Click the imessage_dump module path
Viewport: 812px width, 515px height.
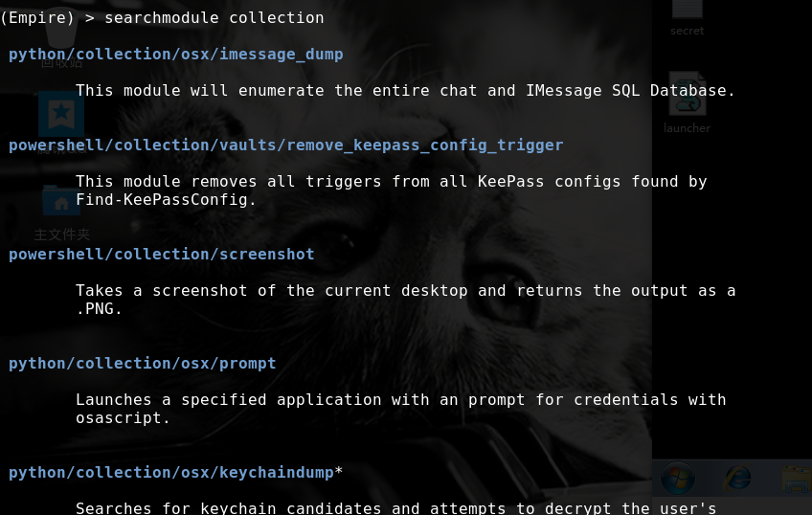click(x=175, y=54)
